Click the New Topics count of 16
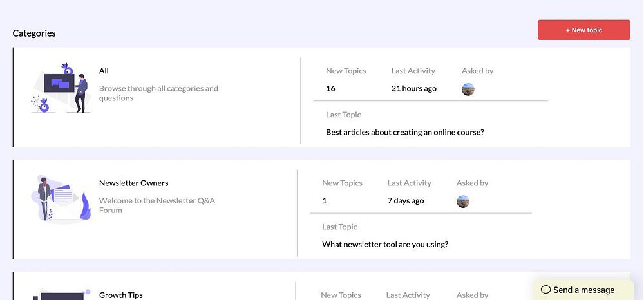Viewport: 644px width, 300px height. tap(330, 89)
